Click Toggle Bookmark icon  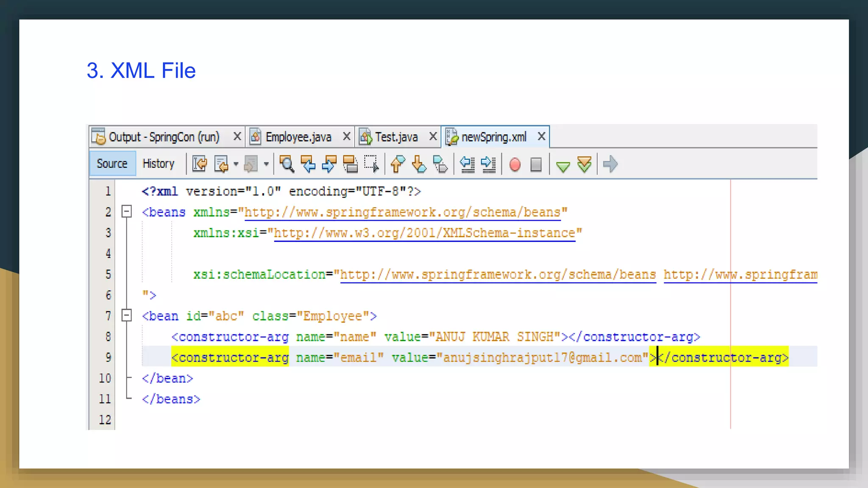click(440, 164)
